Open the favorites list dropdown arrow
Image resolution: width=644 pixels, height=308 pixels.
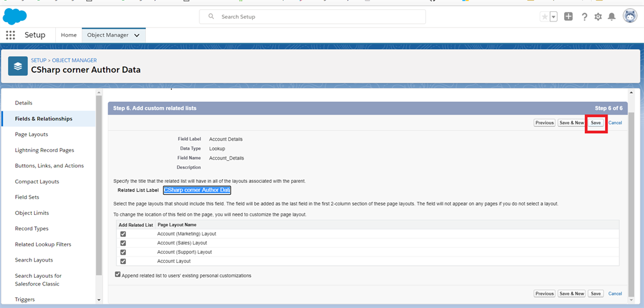(x=553, y=17)
